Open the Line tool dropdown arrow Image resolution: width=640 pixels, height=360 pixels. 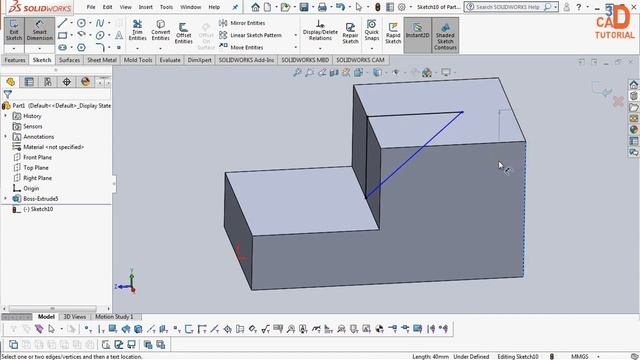point(71,23)
